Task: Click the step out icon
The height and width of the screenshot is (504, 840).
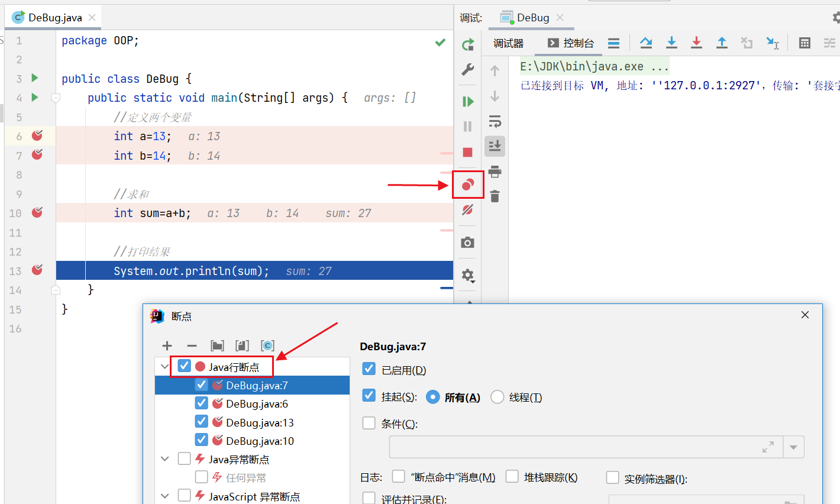Action: pos(722,43)
